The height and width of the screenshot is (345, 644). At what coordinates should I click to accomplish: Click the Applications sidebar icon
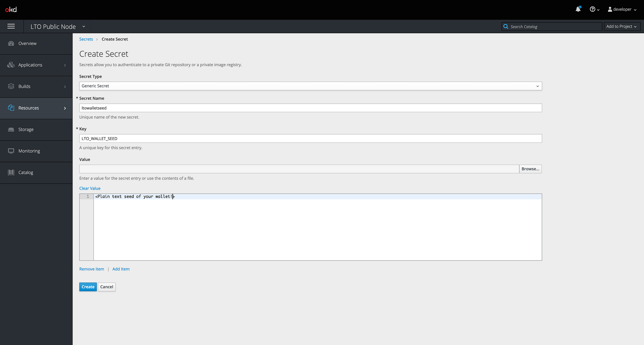tap(36, 65)
